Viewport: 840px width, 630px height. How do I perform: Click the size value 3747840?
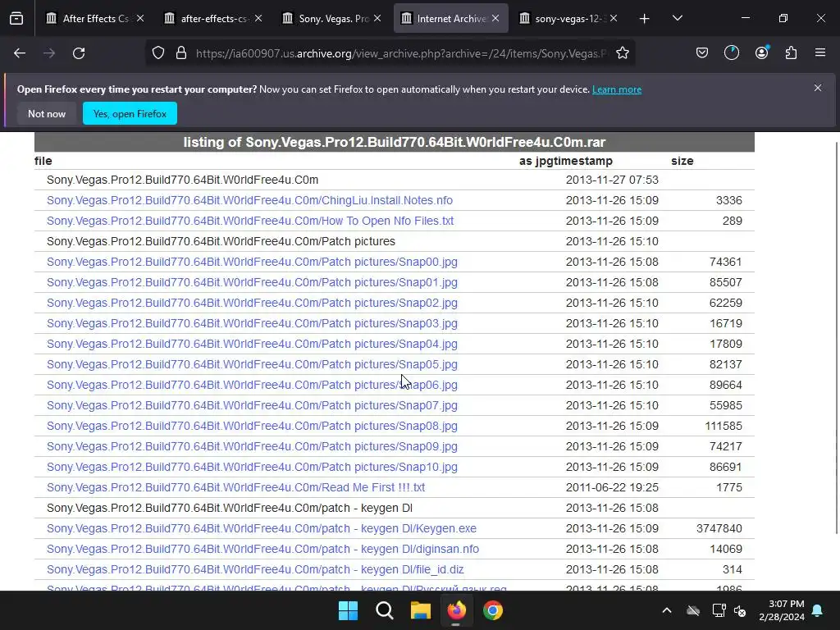coord(719,528)
